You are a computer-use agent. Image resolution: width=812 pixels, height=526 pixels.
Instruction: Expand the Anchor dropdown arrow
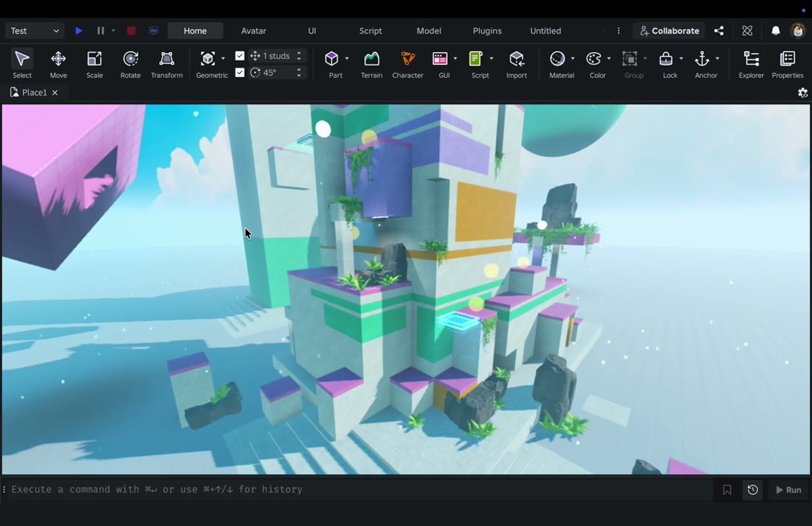coord(717,59)
